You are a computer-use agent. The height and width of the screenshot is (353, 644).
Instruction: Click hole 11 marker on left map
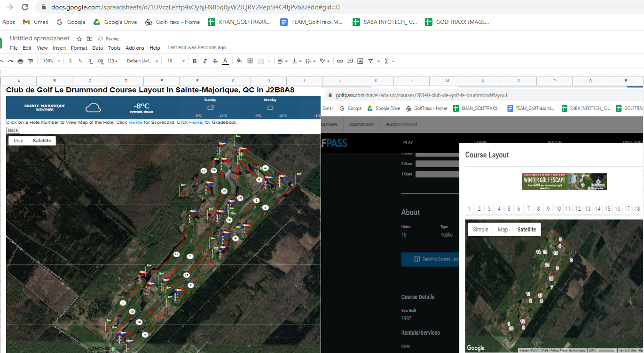pos(176,254)
